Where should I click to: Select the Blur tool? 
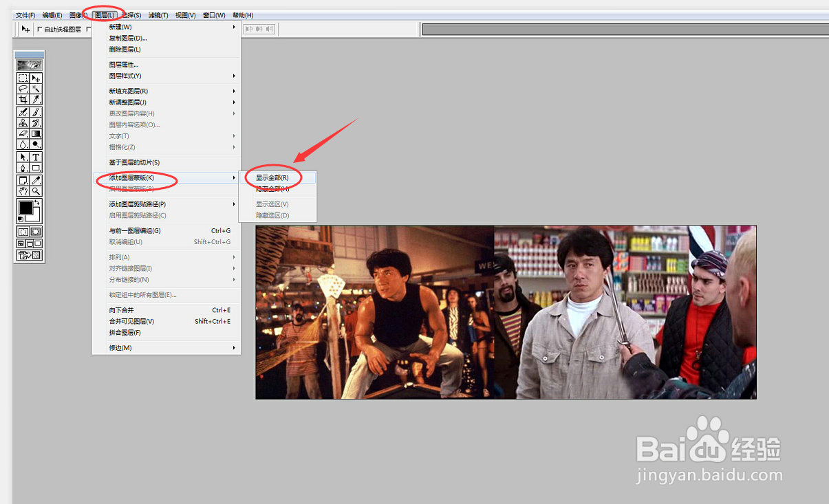[23, 144]
